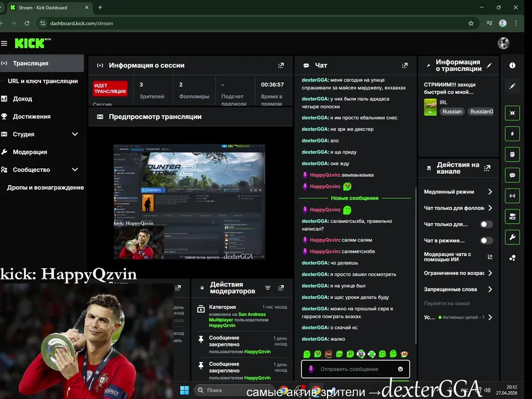Open 'Чат только для фолловеров' settings
Screen dimensions: 532x399
pos(458,208)
